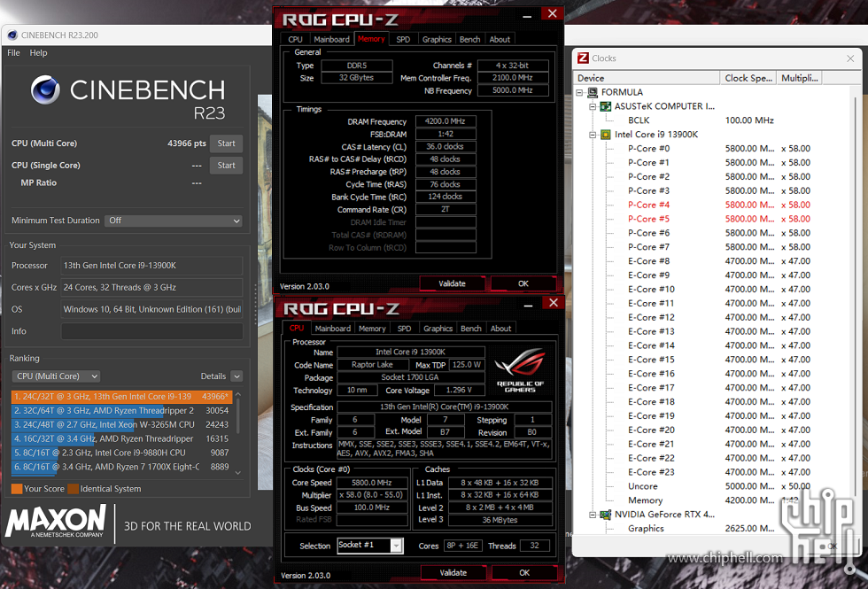This screenshot has height=589, width=868.
Task: Select the Intel Core i9-9880H ranking entry
Action: click(122, 453)
